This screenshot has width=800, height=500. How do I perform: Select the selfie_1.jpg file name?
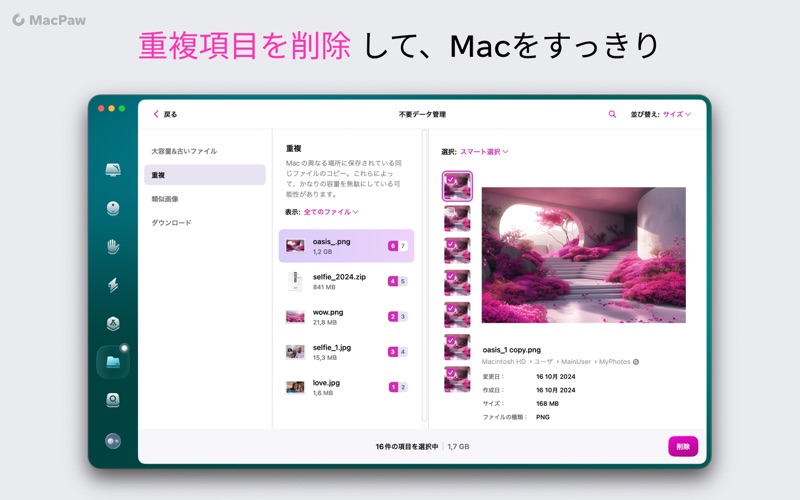tap(332, 347)
